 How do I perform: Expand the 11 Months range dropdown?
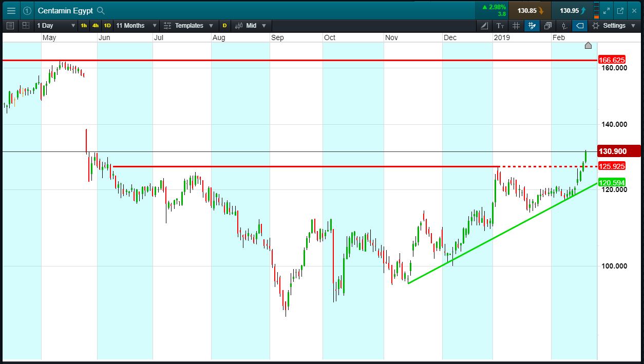click(x=136, y=25)
